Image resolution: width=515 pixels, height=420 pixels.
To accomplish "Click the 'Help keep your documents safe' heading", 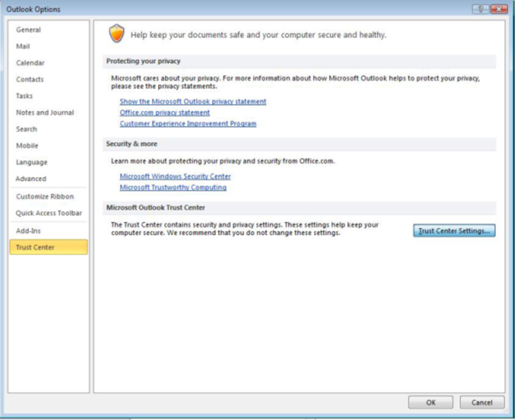I will tap(258, 35).
